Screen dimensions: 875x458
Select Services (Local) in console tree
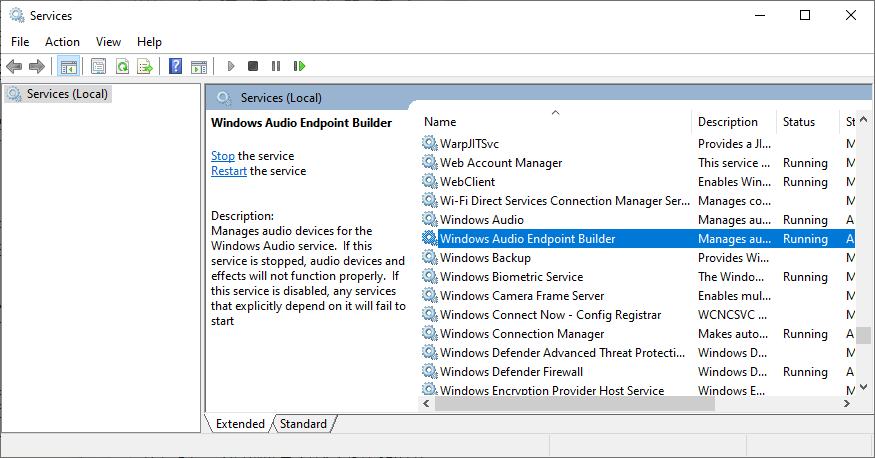(x=59, y=94)
